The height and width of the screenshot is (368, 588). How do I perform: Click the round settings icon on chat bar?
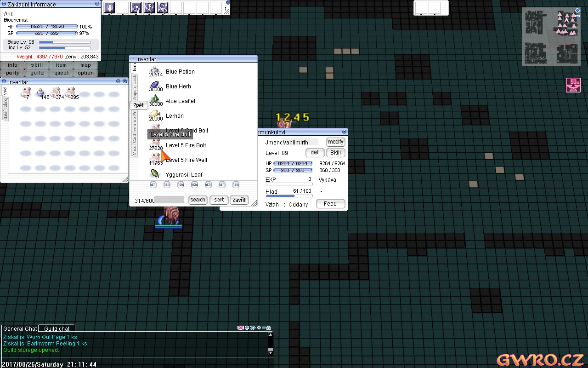coord(247,328)
